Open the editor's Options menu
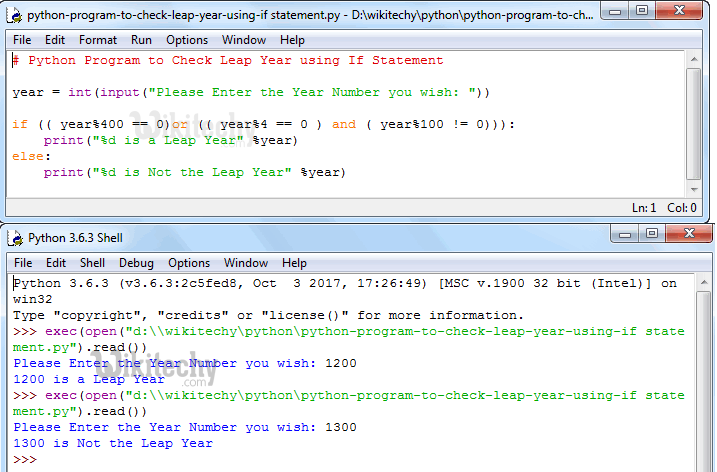 click(x=187, y=40)
